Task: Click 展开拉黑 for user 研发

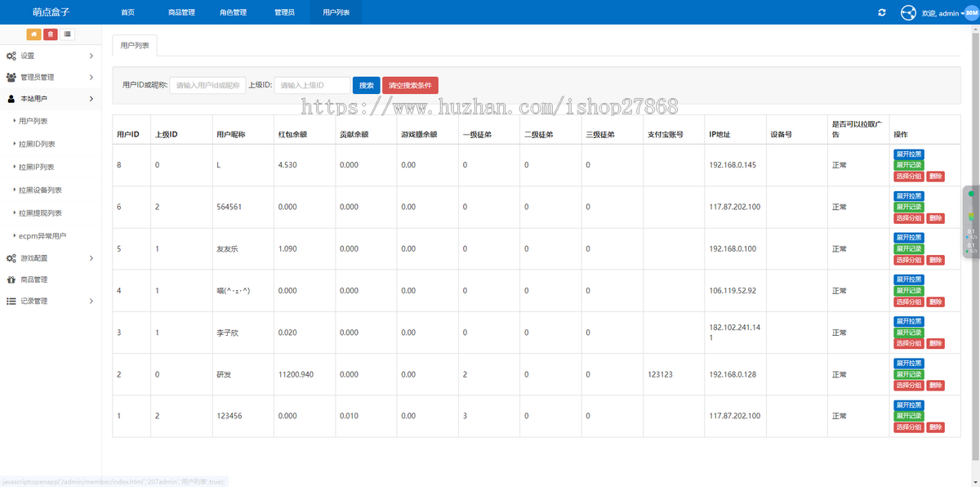Action: (908, 364)
